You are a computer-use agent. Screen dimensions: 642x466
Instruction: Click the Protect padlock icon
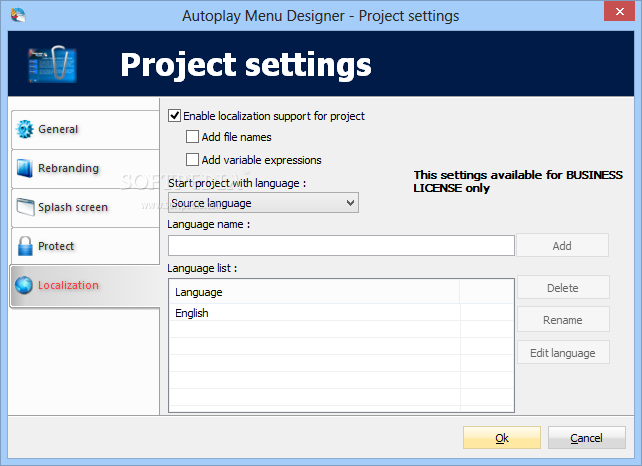25,246
